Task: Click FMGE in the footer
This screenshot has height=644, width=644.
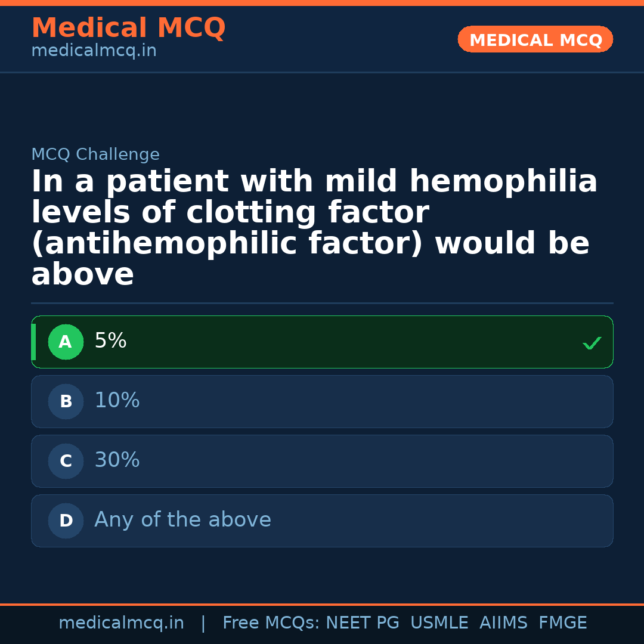Action: click(x=563, y=623)
